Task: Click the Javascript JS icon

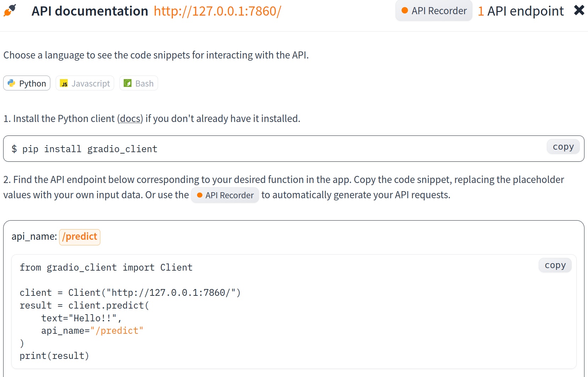Action: [64, 83]
